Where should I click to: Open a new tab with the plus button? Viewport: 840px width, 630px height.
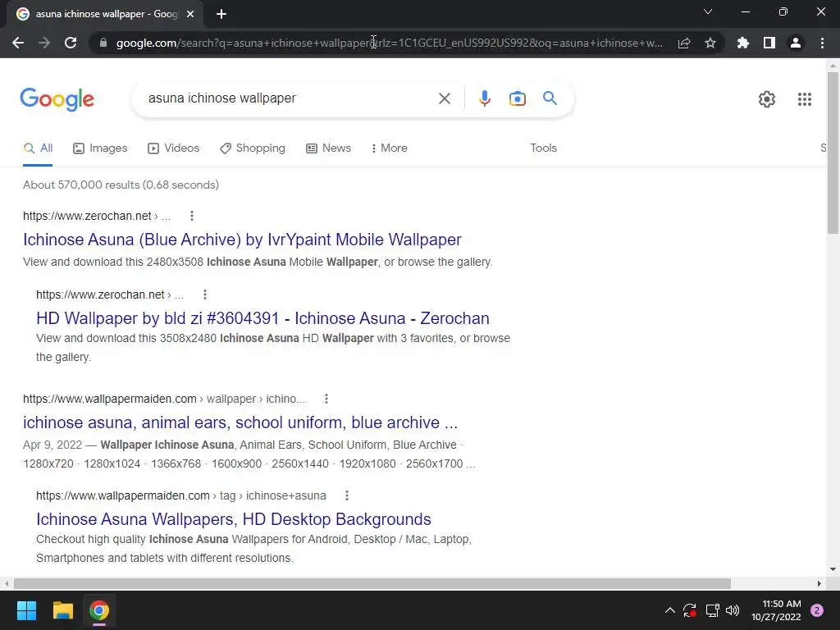point(221,14)
